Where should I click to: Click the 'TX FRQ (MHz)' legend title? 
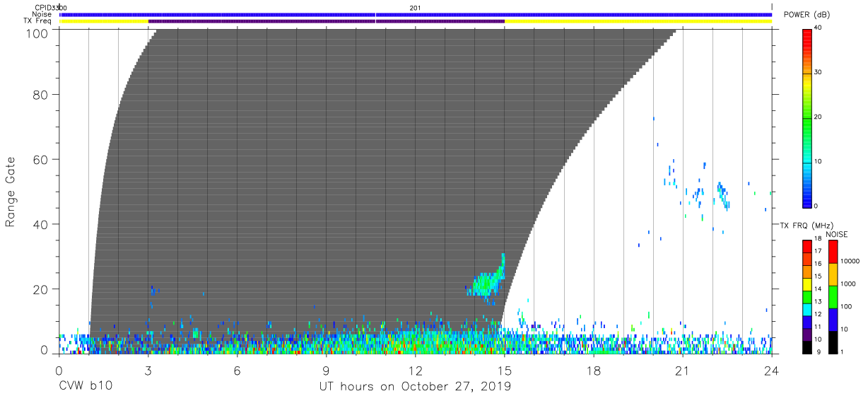pos(806,226)
